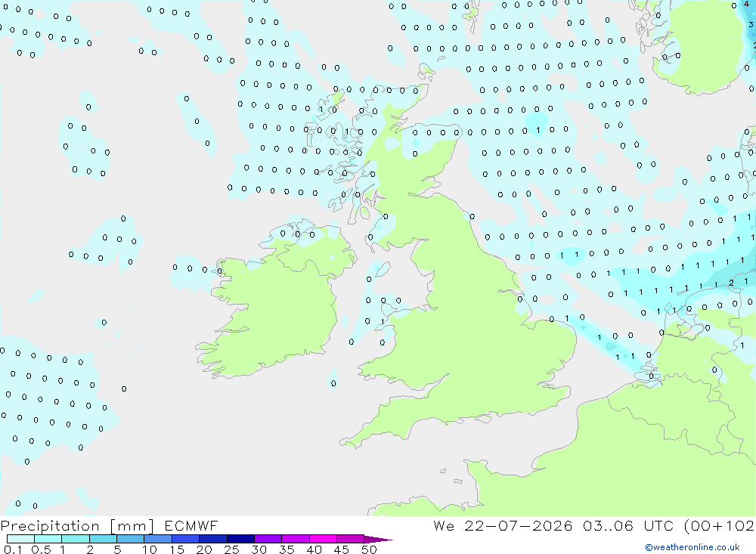Click the legend's over-50 arrow tip
Image resolution: width=756 pixels, height=554 pixels.
(x=379, y=539)
